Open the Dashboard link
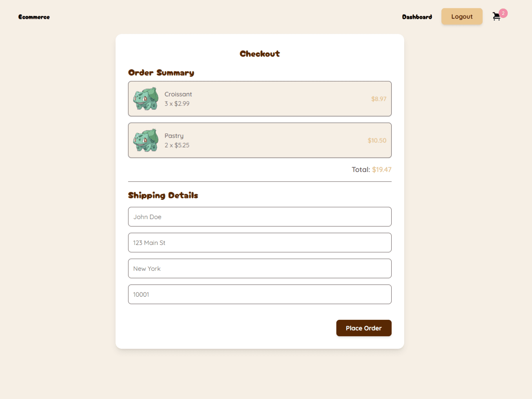The height and width of the screenshot is (399, 532). pyautogui.click(x=417, y=17)
